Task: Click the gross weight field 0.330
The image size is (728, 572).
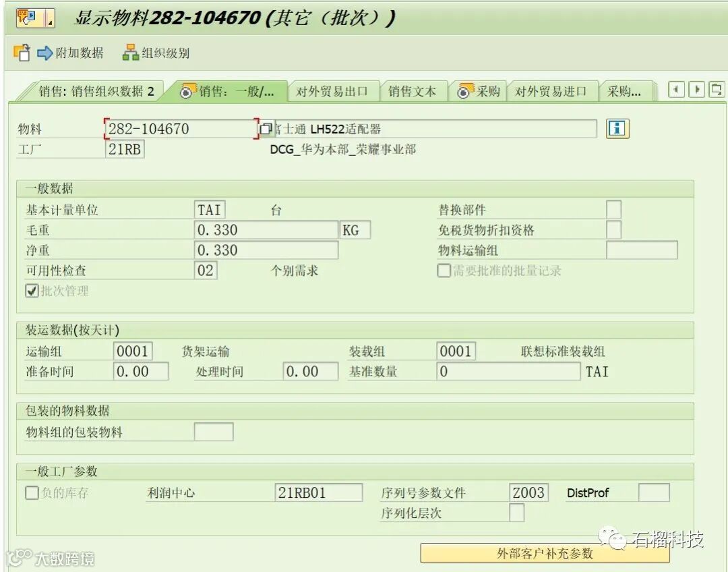Action: 266,230
